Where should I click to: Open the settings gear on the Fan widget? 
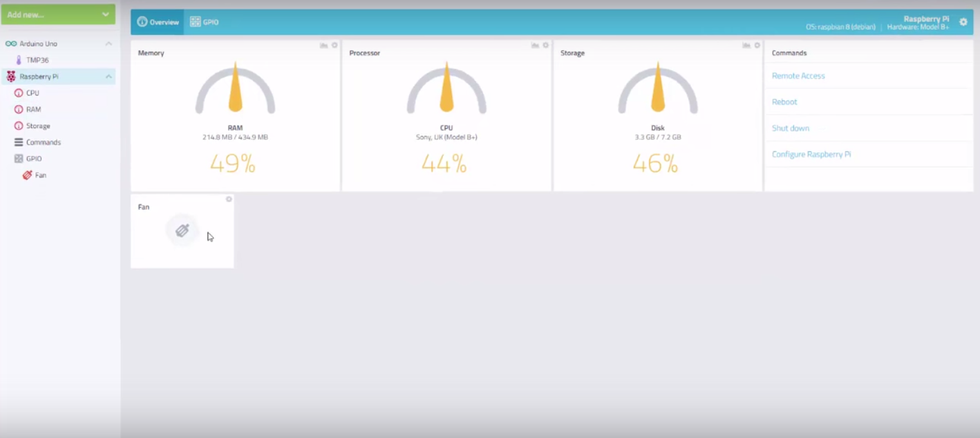tap(229, 199)
